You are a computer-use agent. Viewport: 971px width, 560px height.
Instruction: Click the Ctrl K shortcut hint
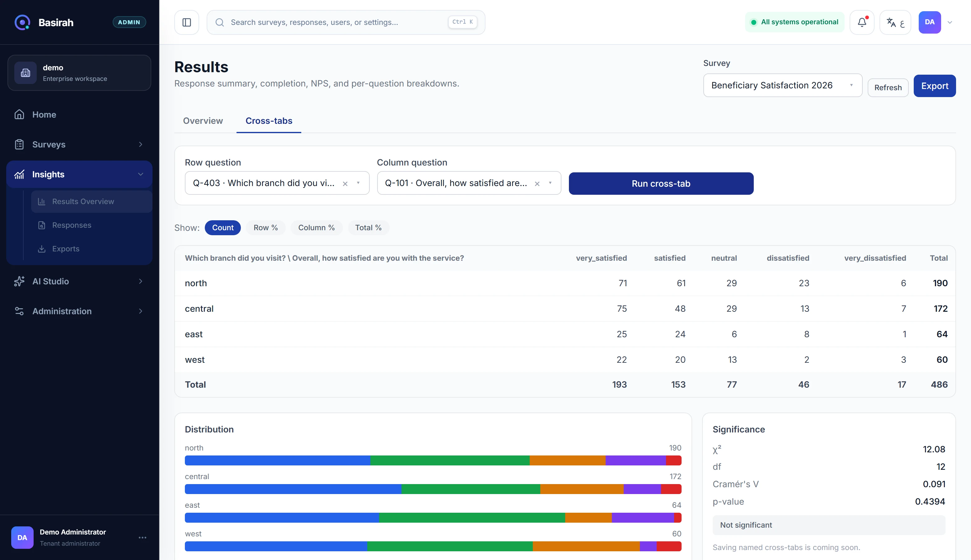point(462,22)
